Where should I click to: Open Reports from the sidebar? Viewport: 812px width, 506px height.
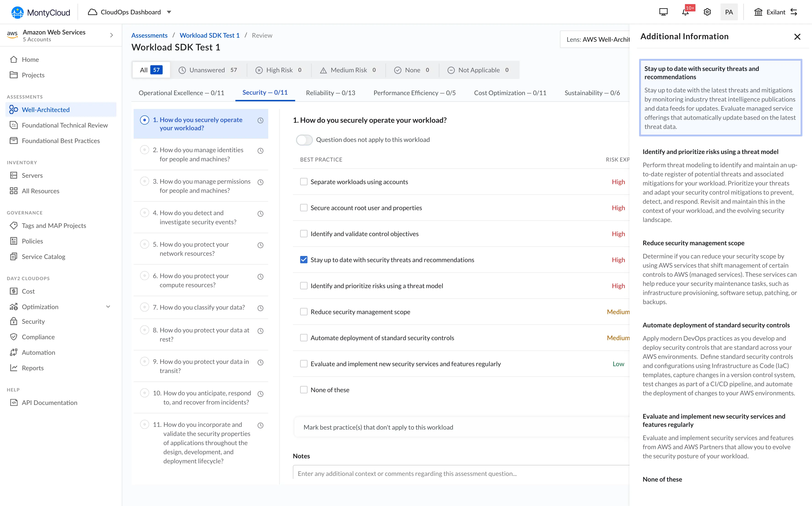click(x=32, y=368)
